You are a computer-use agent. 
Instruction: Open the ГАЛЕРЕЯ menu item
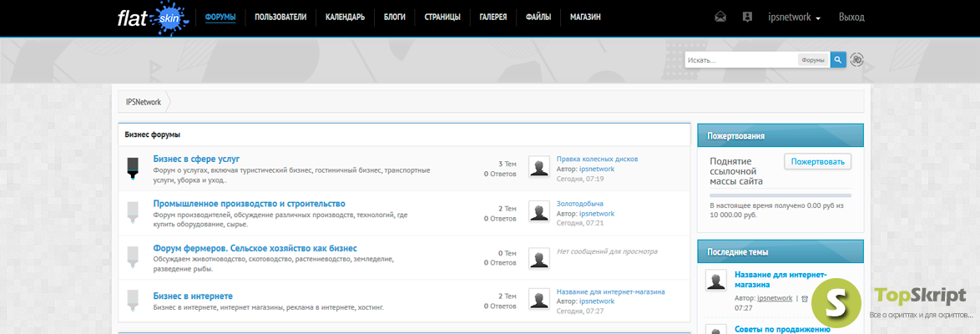pyautogui.click(x=493, y=18)
